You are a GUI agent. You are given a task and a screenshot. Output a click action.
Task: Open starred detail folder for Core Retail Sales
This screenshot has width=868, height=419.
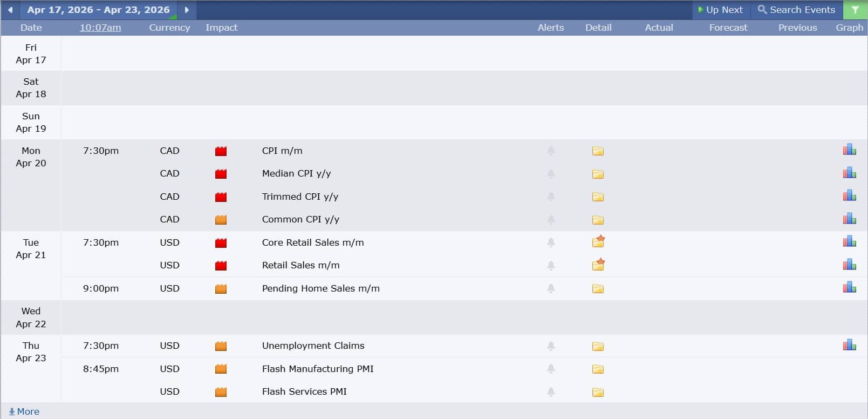[598, 242]
